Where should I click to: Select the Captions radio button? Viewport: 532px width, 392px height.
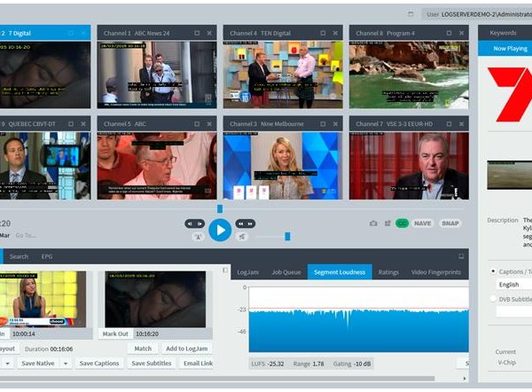(493, 271)
